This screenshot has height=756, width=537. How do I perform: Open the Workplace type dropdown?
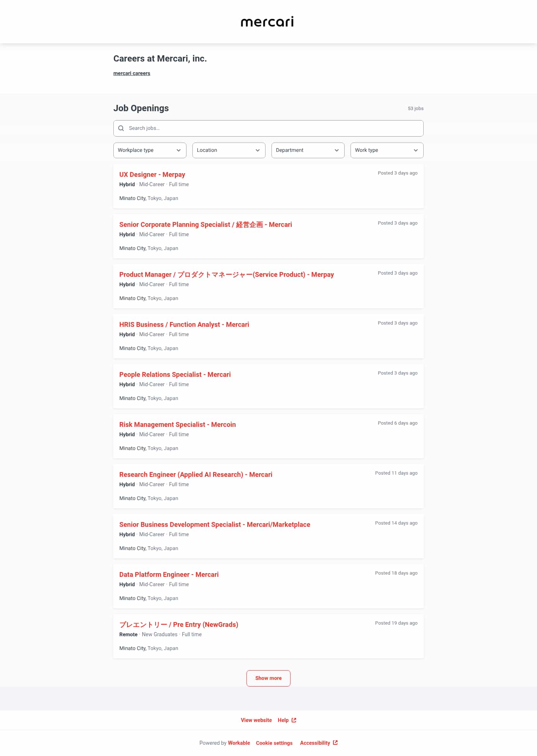[x=150, y=150]
